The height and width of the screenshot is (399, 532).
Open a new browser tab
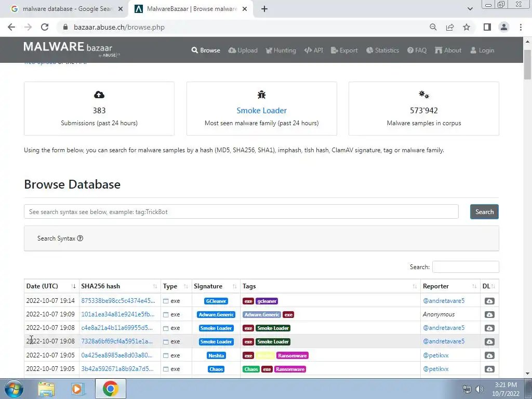point(264,9)
